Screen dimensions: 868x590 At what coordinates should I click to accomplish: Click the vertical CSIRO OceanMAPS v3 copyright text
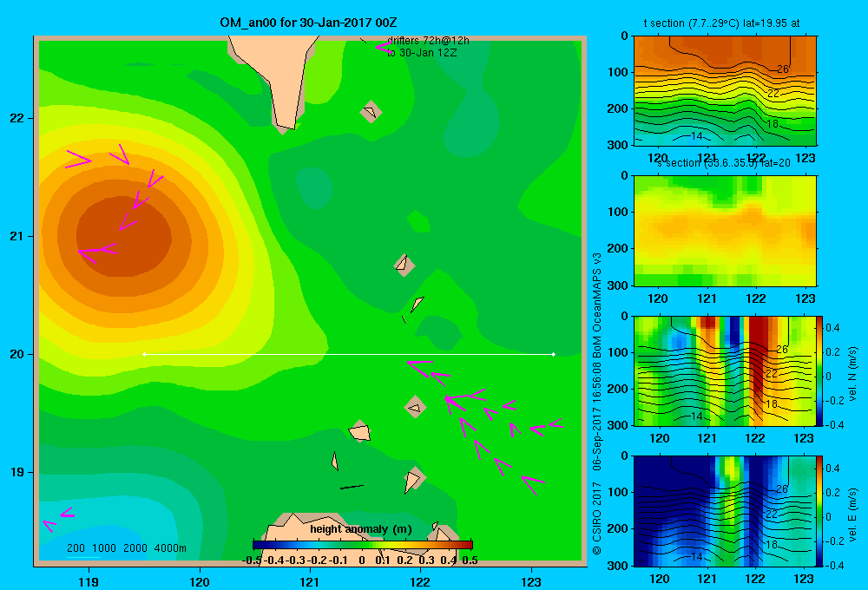(597, 404)
